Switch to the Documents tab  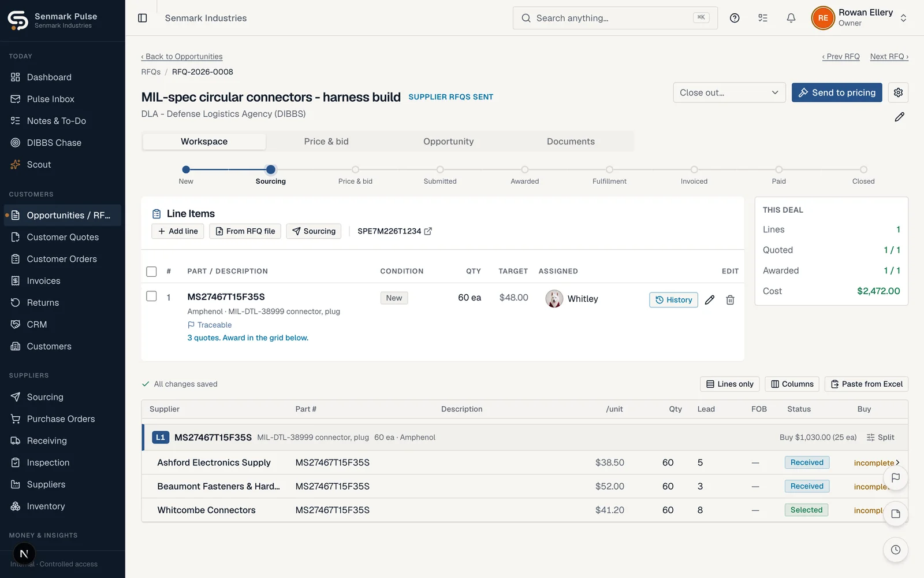[x=571, y=142]
